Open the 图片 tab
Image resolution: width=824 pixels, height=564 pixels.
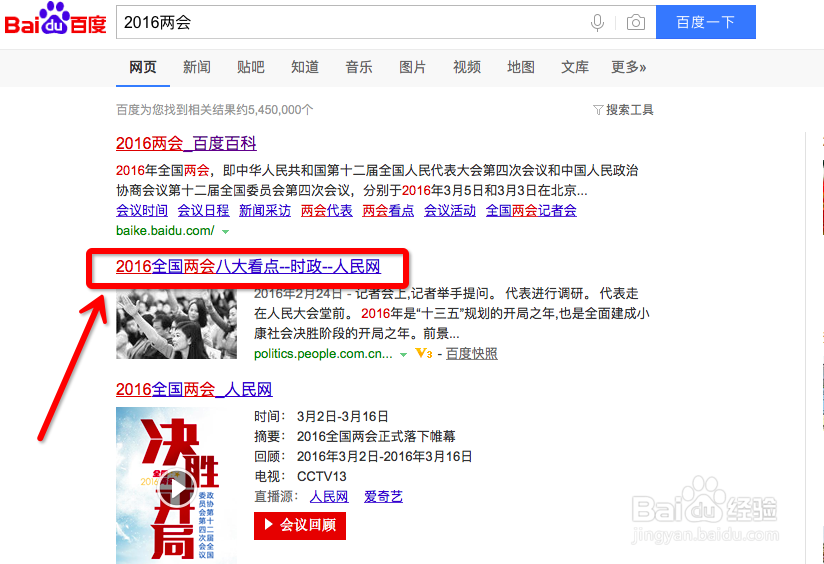click(413, 67)
